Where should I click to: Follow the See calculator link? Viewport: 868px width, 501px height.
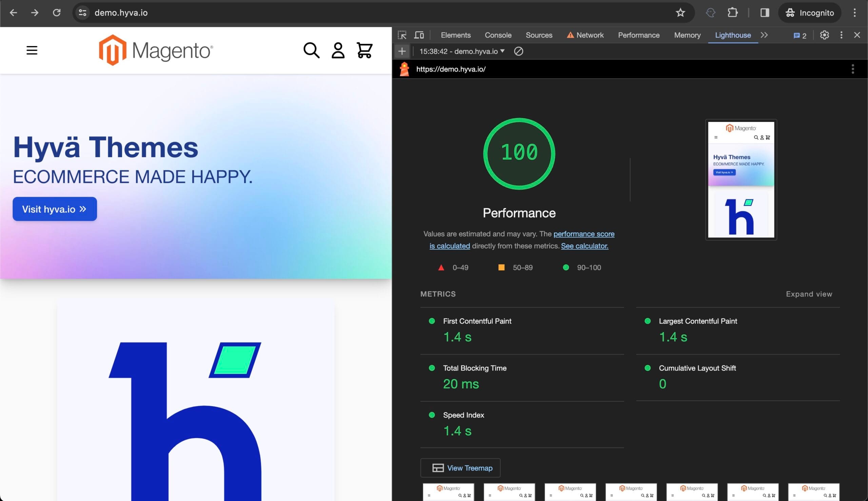tap(584, 246)
